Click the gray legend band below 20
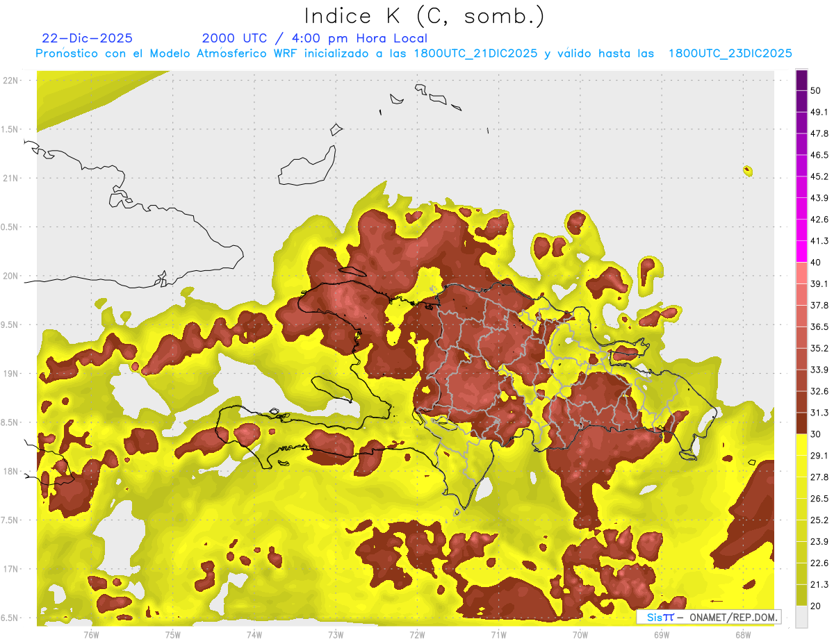834x644 pixels. [802, 617]
